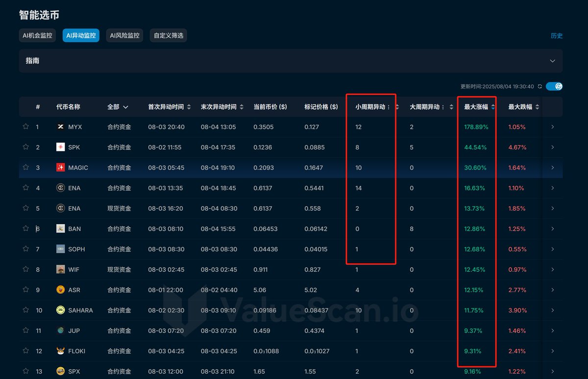This screenshot has width=588, height=379.
Task: Click the FLOKI coin icon
Action: tap(60, 351)
